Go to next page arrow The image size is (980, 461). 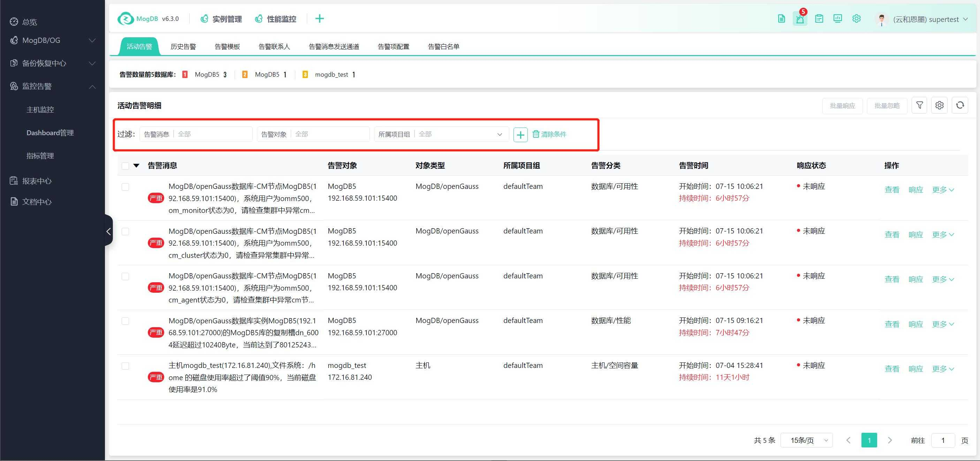890,440
